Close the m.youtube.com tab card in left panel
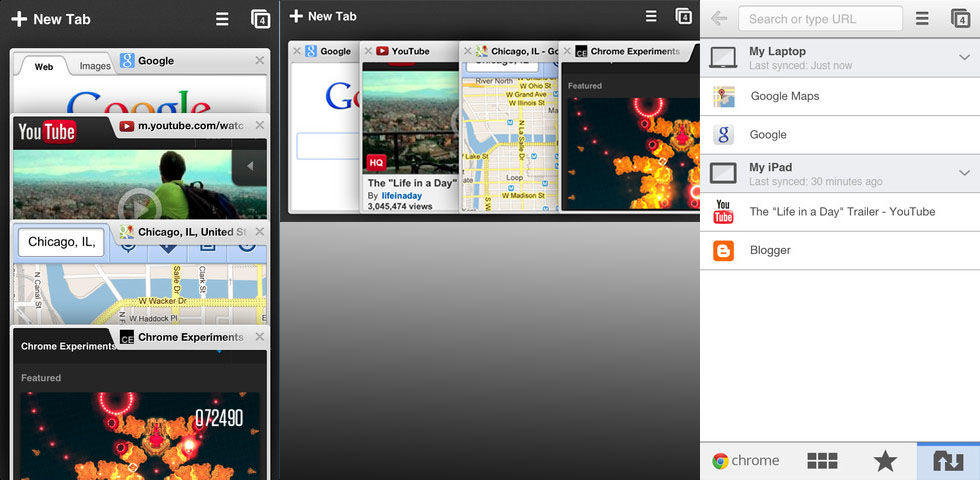This screenshot has width=980, height=480. (259, 126)
